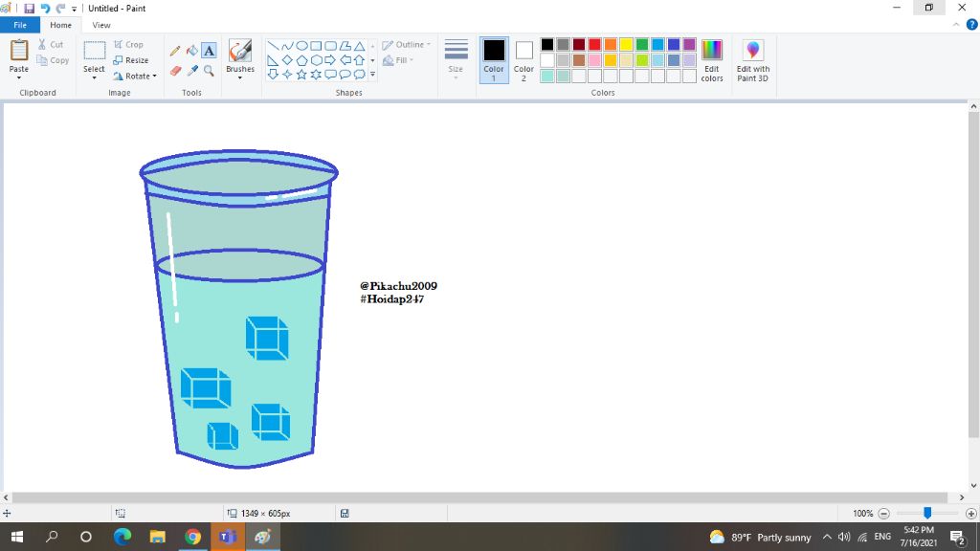
Task: Expand the Select dropdown arrow
Action: [x=95, y=78]
